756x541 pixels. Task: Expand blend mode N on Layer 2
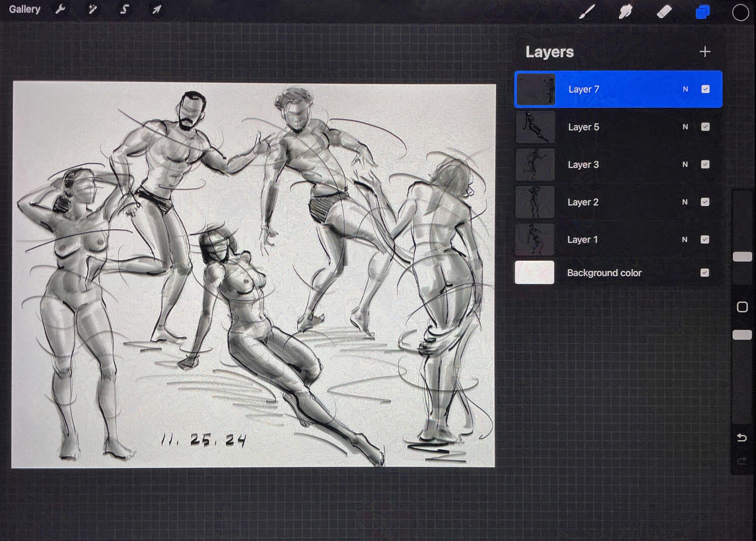[685, 202]
